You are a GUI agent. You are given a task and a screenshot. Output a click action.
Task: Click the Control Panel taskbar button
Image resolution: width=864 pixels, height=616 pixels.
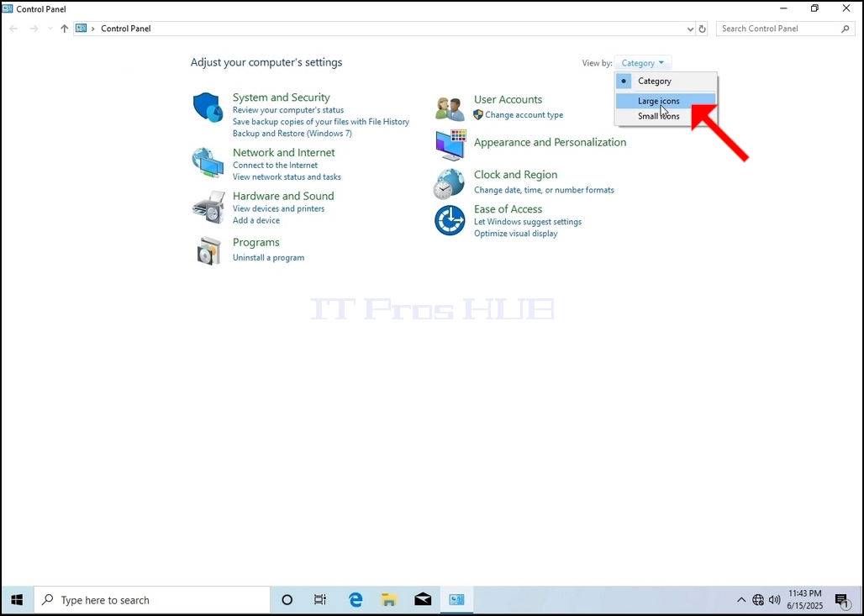tap(457, 600)
